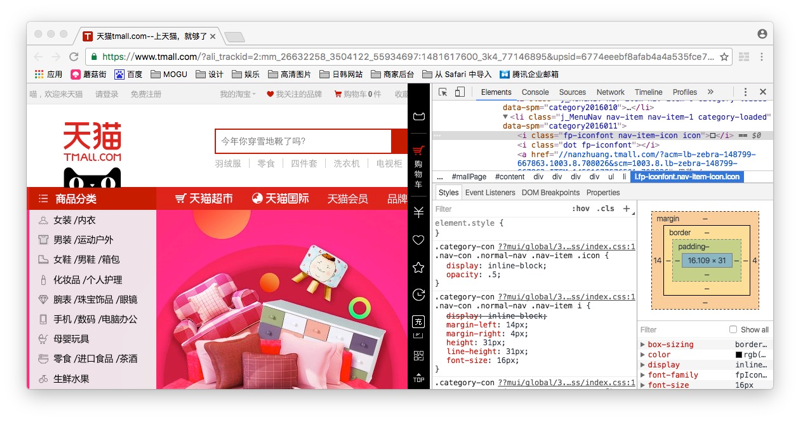Activate the DevTools inspect element picker
800x421 pixels.
(x=443, y=92)
